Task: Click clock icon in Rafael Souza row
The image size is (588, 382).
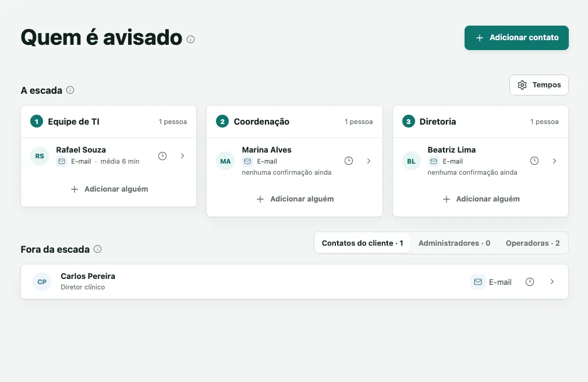Action: pos(162,156)
